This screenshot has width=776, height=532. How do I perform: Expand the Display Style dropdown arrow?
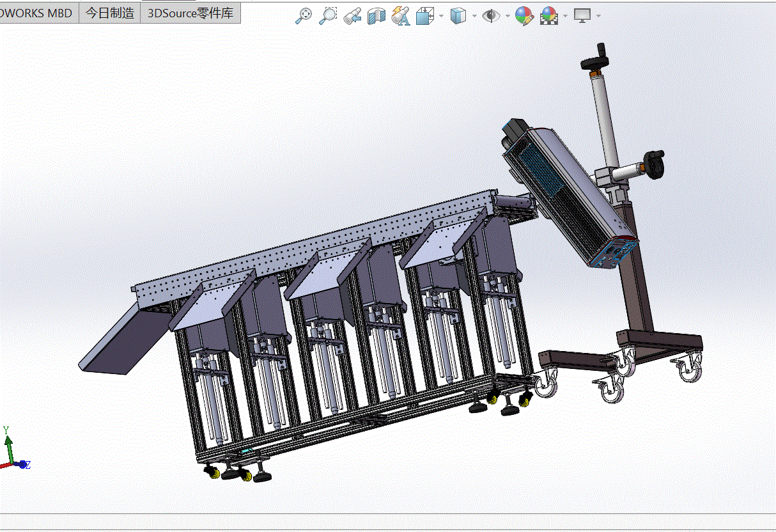coord(475,16)
